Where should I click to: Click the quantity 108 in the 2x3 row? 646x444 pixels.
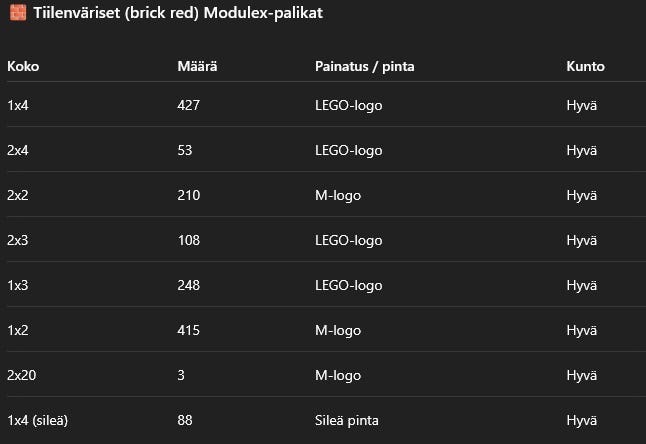[189, 240]
